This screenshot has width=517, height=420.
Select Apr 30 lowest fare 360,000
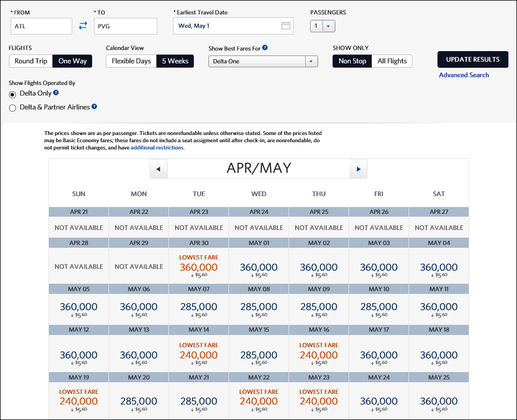199,266
